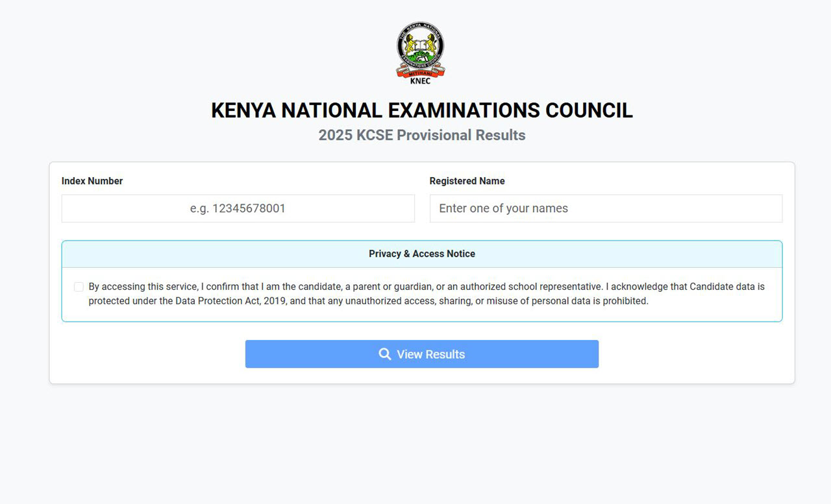Click inside the Index Number input box
Image resolution: width=831 pixels, height=504 pixels.
238,208
